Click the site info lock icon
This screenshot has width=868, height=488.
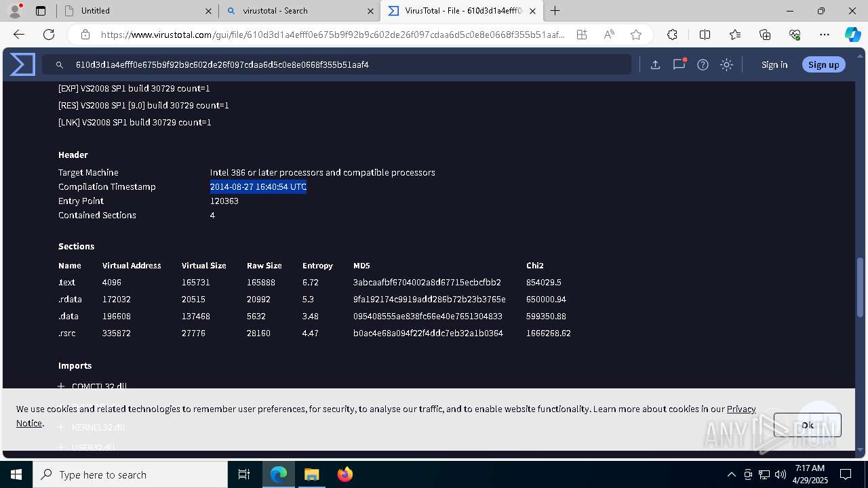(x=85, y=35)
